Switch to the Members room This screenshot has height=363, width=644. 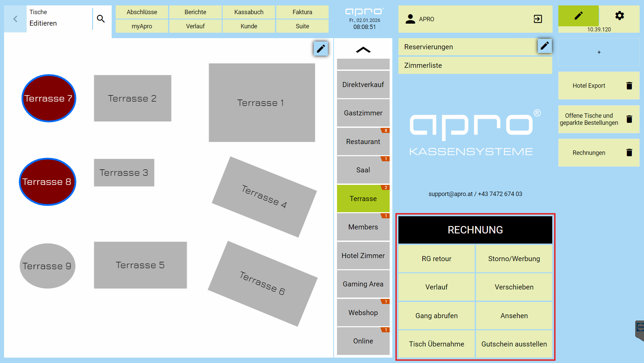tap(363, 227)
